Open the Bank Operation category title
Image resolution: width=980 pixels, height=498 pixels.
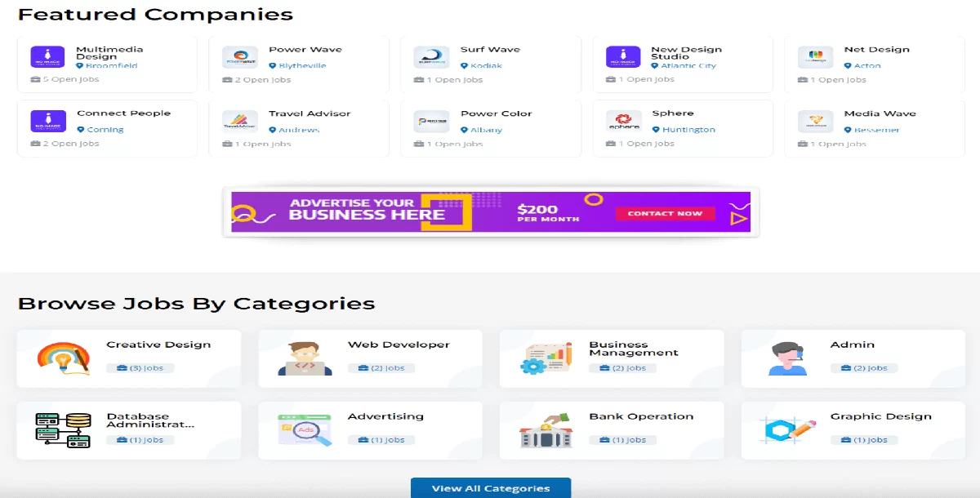641,416
